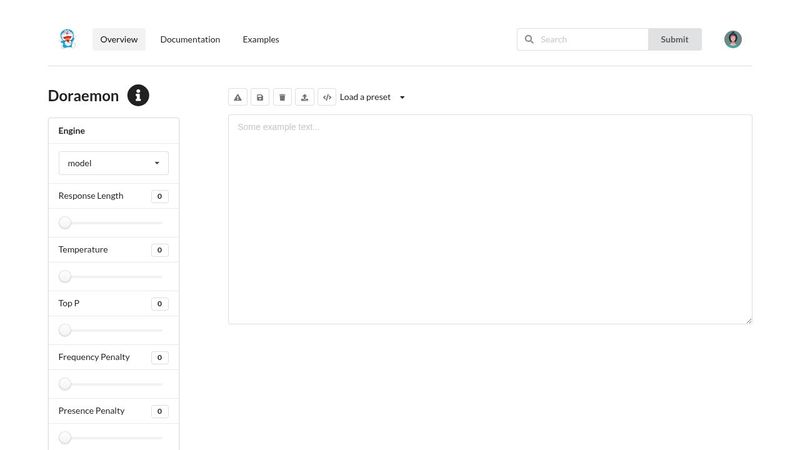Click the warning triangle toolbar icon
Image resolution: width=800 pixels, height=450 pixels.
pyautogui.click(x=238, y=97)
